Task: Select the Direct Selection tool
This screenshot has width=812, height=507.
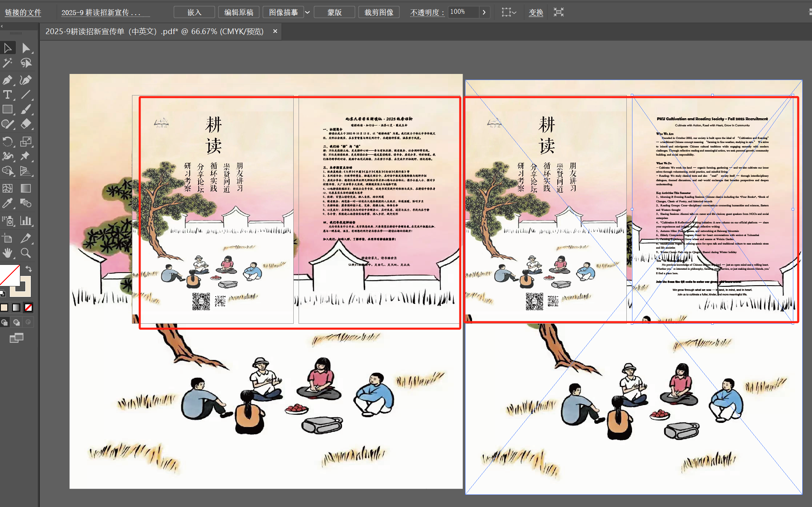Action: (26, 48)
